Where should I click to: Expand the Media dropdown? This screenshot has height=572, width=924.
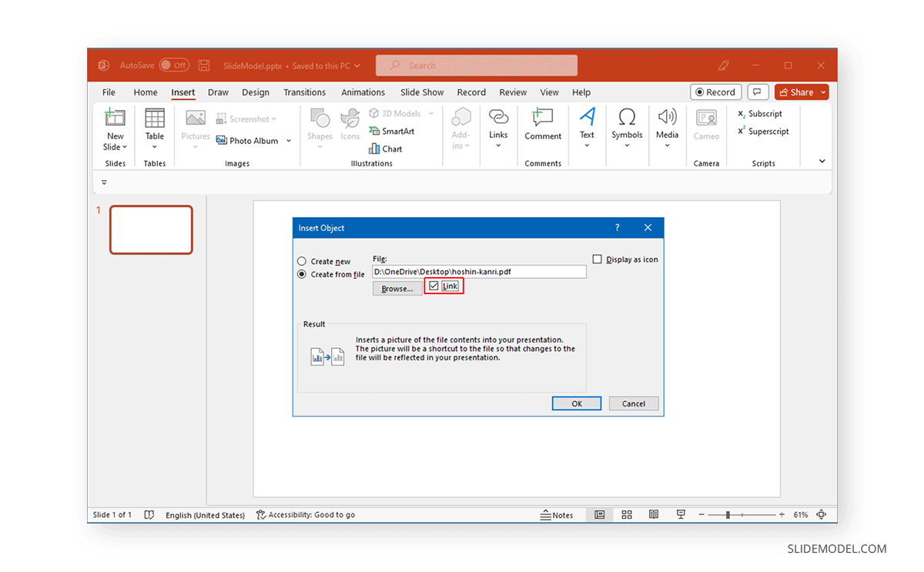pos(667,145)
